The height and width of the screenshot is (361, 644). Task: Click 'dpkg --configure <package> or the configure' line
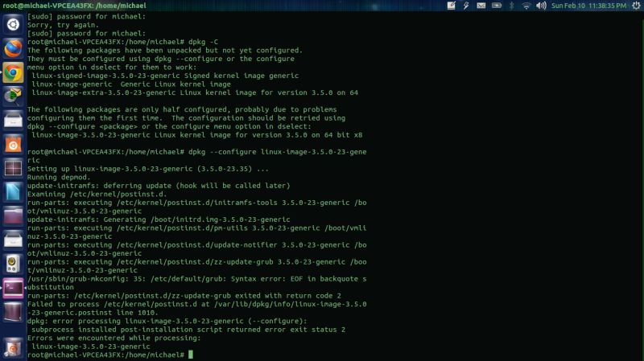(x=169, y=126)
